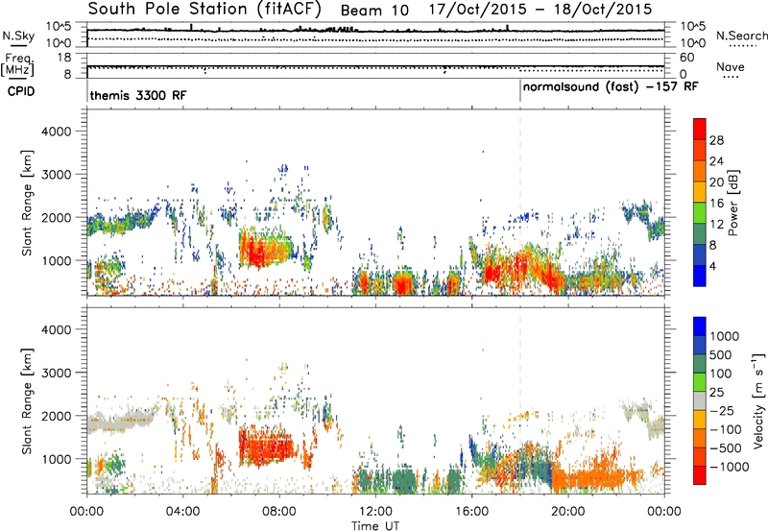Click the 'Velocity [m s⁻¹]' color bar title
This screenshot has height=532, width=768.
(758, 400)
